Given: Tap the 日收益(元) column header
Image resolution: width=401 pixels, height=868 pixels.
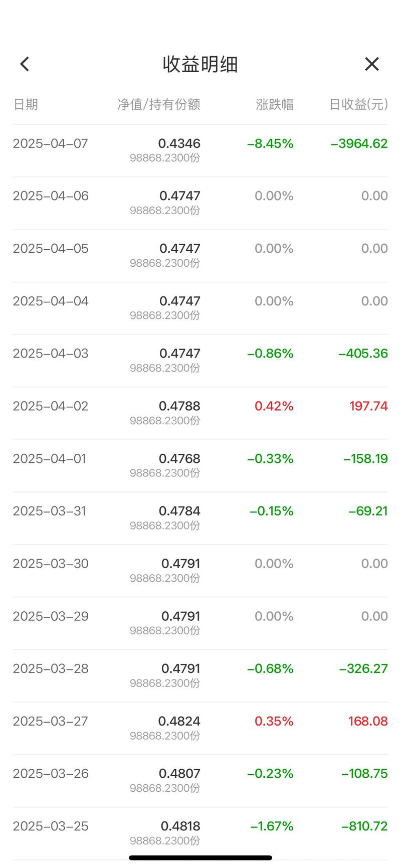Looking at the screenshot, I should pyautogui.click(x=358, y=104).
